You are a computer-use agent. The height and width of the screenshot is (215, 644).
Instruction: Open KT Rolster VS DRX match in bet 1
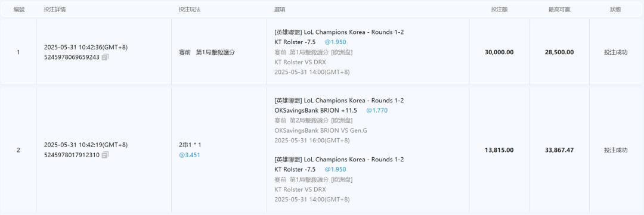click(x=300, y=63)
